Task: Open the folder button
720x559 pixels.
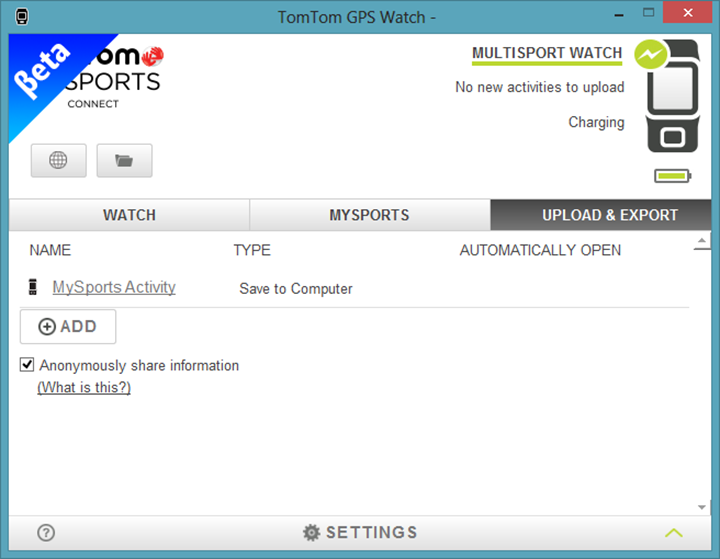Action: (x=124, y=160)
